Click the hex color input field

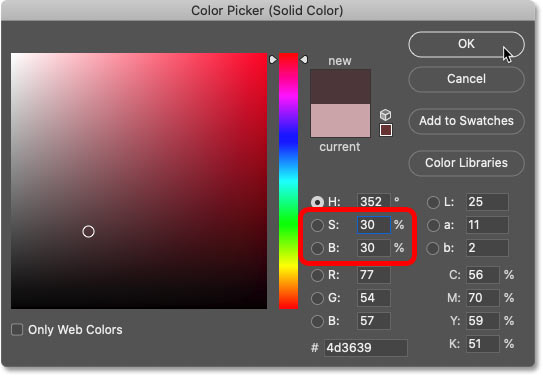[366, 348]
